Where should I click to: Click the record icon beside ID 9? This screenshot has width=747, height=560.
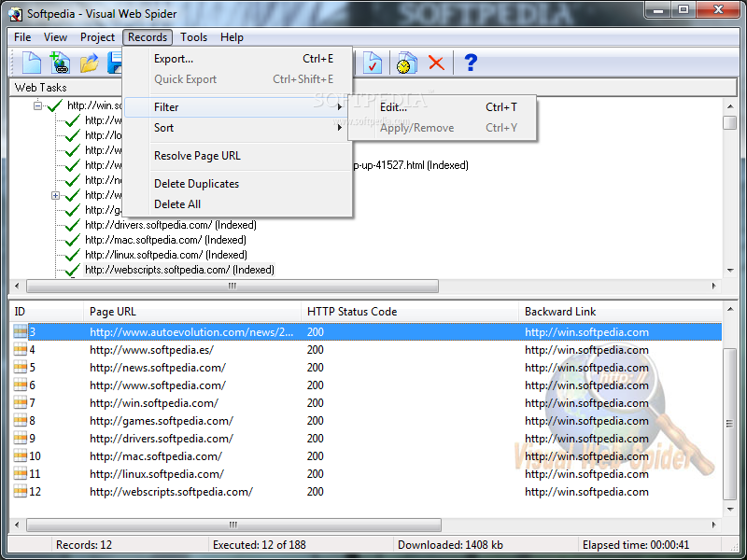click(20, 438)
